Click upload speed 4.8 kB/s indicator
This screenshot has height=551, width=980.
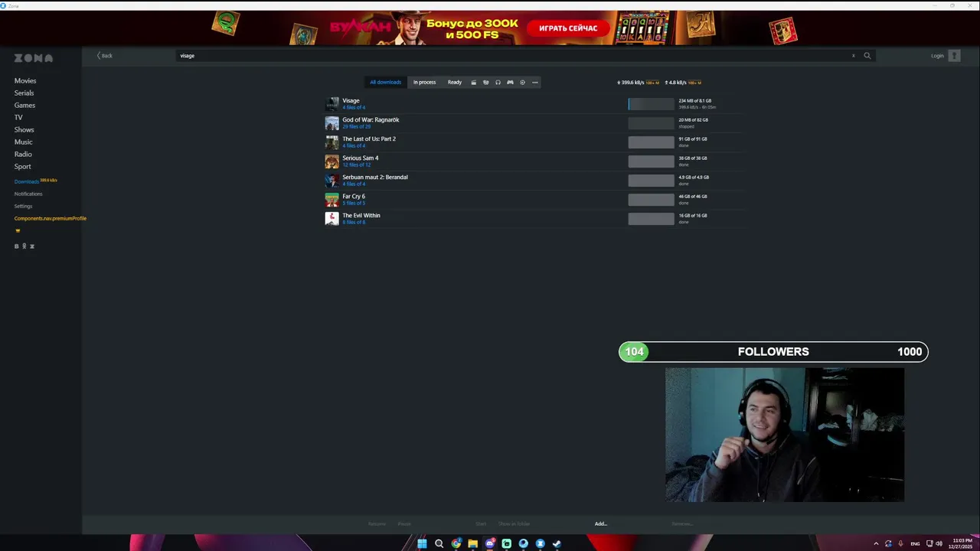click(x=682, y=83)
